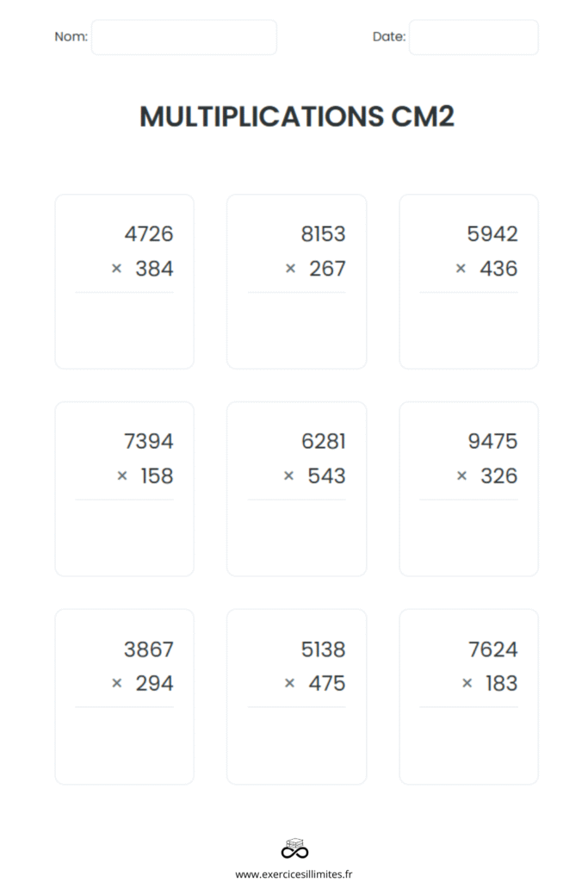The image size is (588, 882).
Task: Click the MULTIPLICATIONS CM2 heading
Action: coord(296,116)
